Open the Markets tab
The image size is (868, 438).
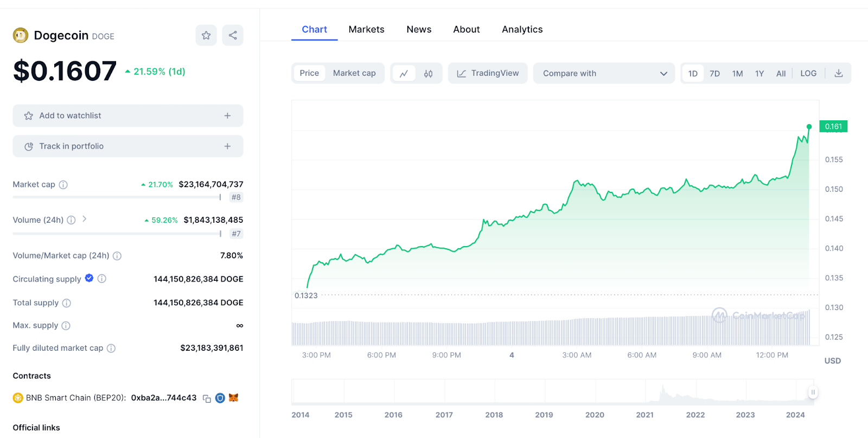[x=367, y=29]
